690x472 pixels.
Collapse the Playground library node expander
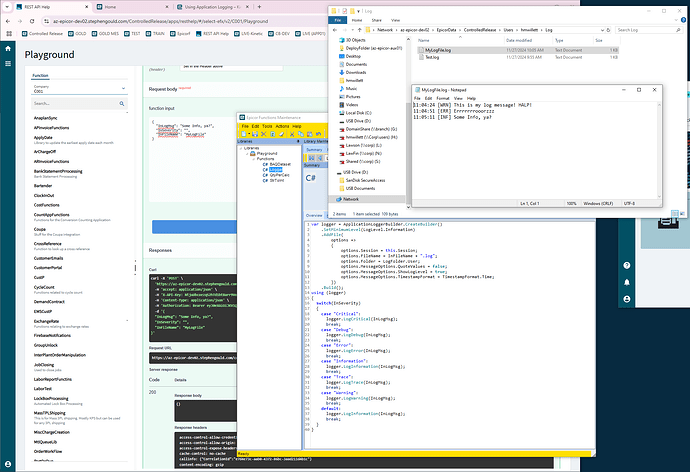point(247,154)
